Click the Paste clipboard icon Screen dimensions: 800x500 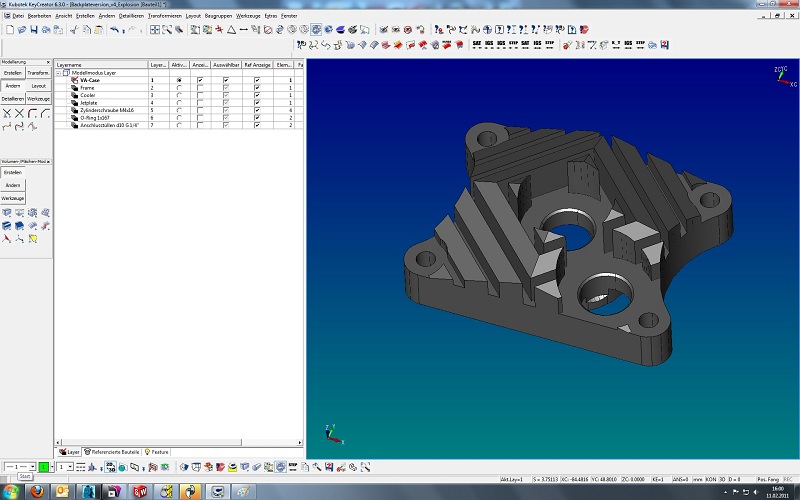pyautogui.click(x=98, y=30)
